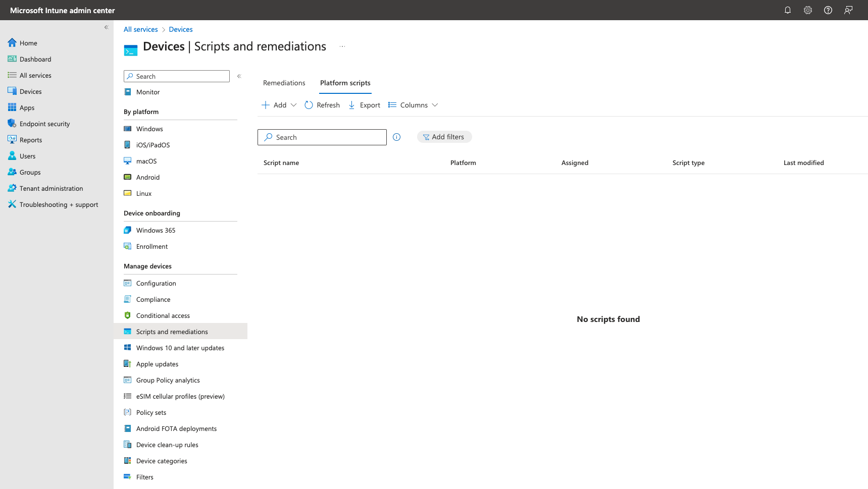This screenshot has width=868, height=489.
Task: Select Android platform icon
Action: [x=128, y=177]
